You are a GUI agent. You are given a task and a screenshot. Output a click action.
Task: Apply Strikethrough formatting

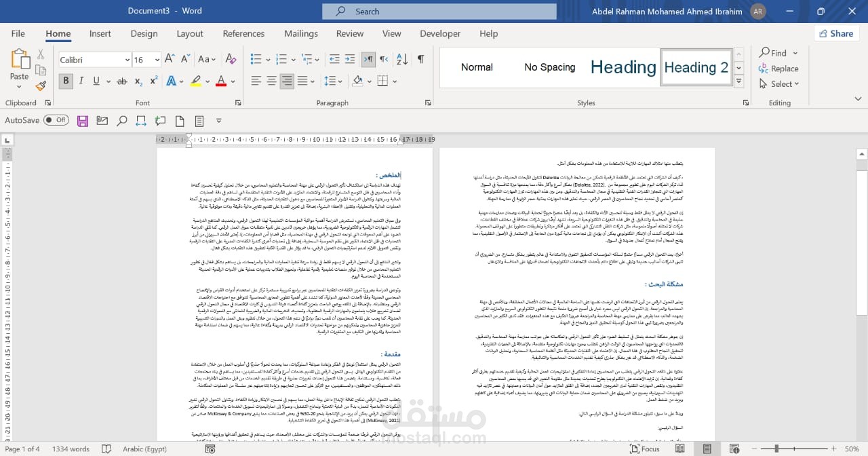click(x=123, y=80)
